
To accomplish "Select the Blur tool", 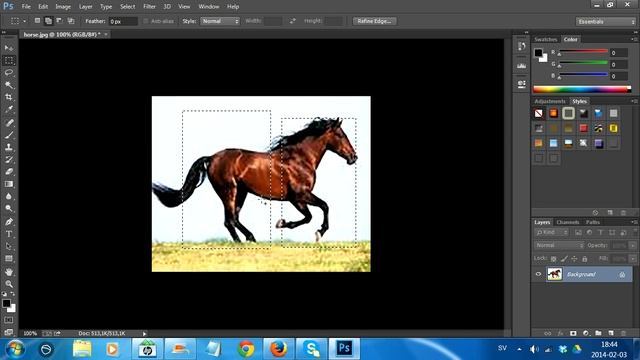I will pos(9,196).
